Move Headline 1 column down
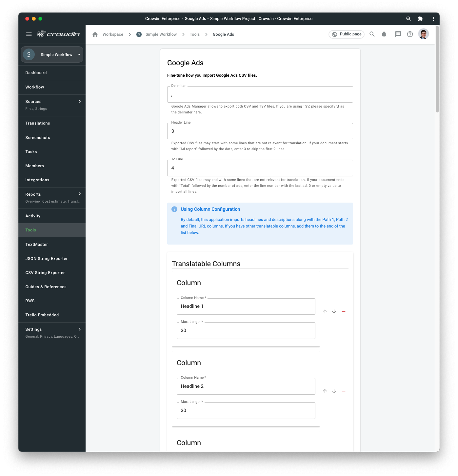 point(334,311)
